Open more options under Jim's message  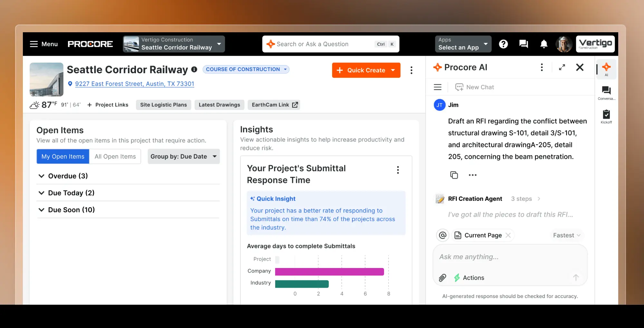473,175
